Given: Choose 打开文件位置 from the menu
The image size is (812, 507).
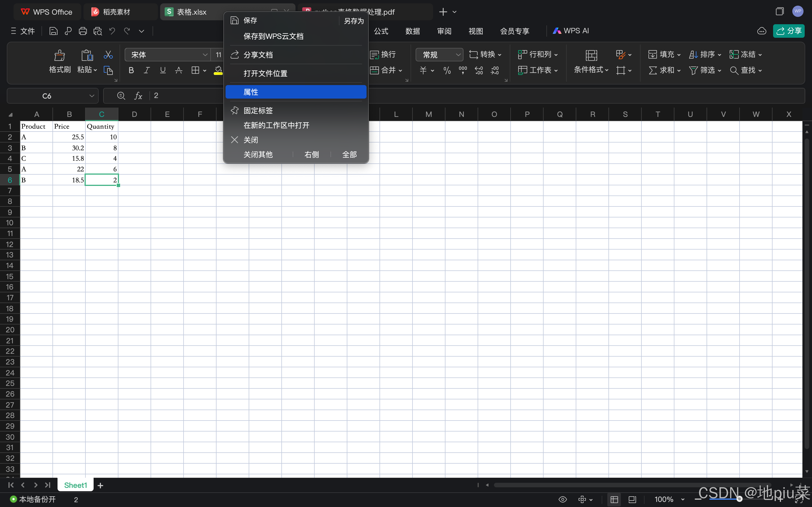Looking at the screenshot, I should click(265, 74).
